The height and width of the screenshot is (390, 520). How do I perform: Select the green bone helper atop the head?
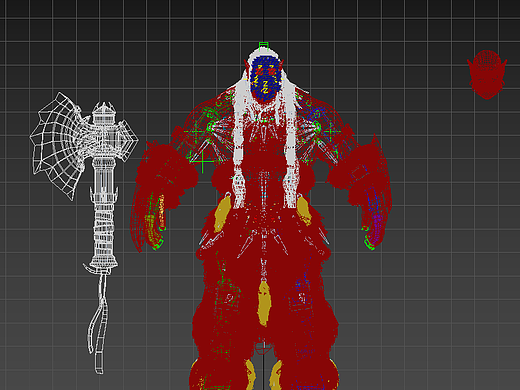(264, 46)
